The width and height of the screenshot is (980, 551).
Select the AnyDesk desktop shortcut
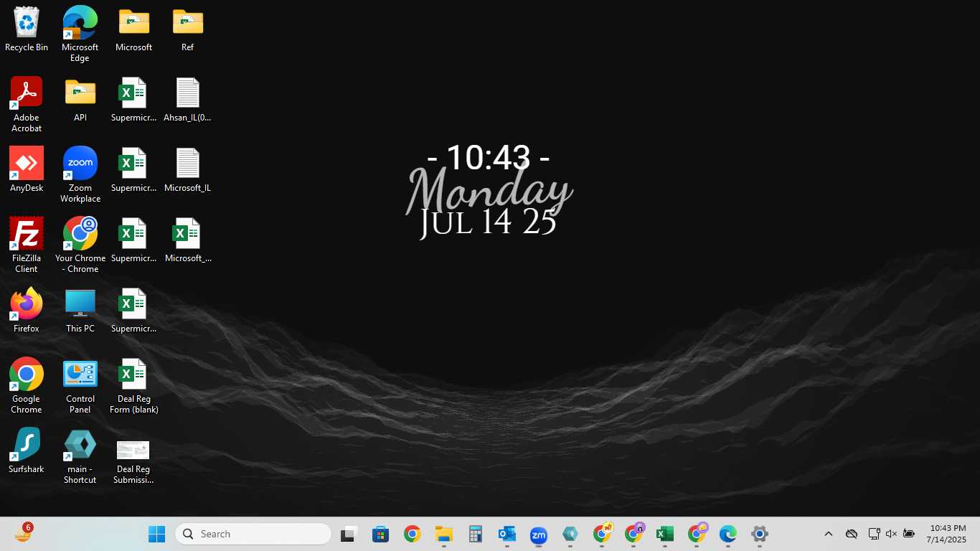(x=27, y=170)
